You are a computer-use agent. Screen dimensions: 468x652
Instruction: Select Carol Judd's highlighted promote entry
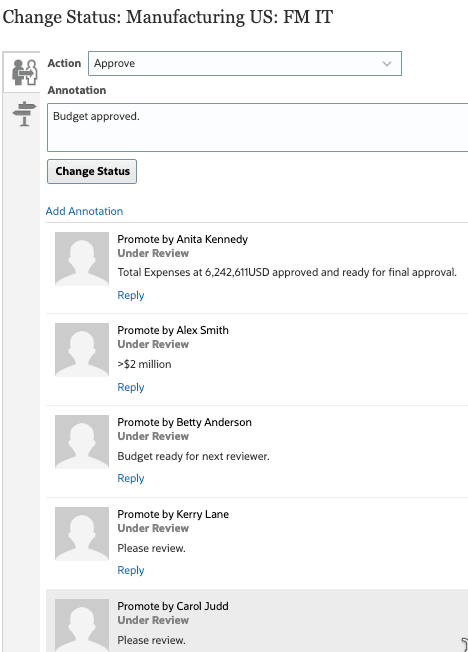[x=257, y=620]
